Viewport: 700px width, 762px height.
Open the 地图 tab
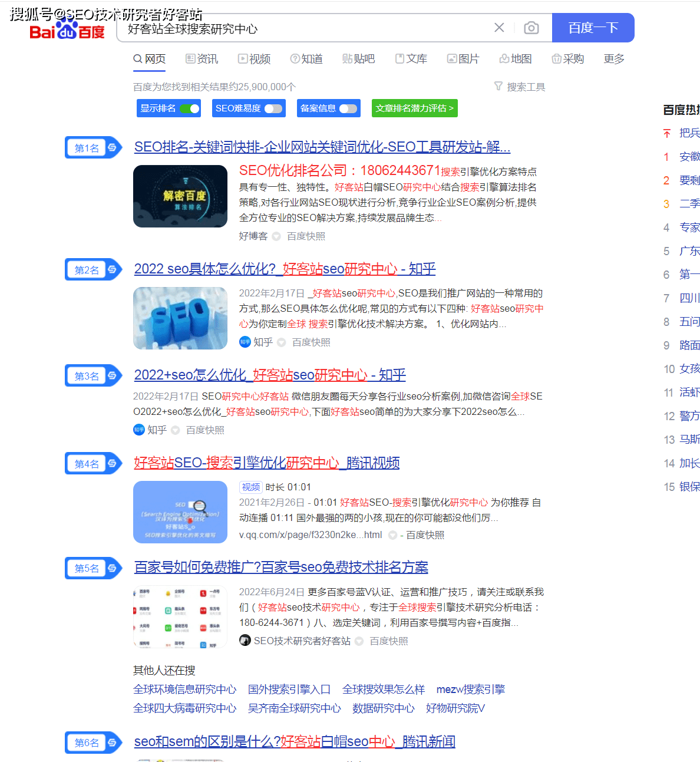tap(516, 59)
